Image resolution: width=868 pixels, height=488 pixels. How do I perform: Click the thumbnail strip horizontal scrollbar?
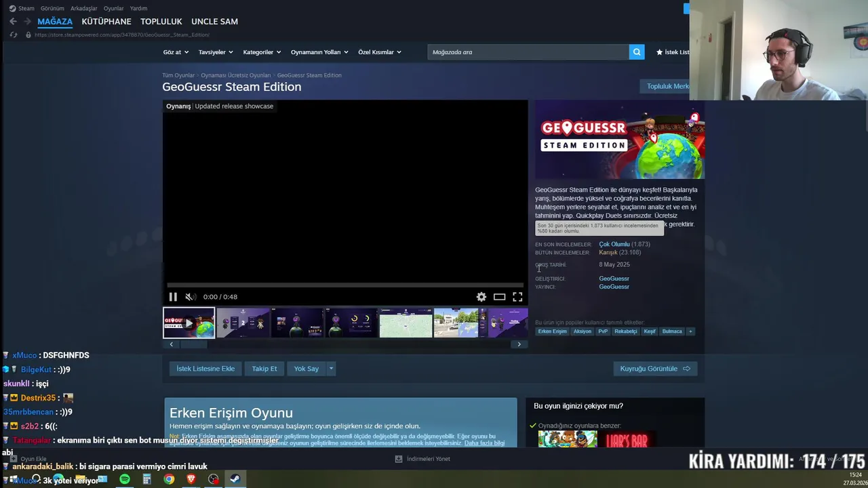pyautogui.click(x=193, y=344)
